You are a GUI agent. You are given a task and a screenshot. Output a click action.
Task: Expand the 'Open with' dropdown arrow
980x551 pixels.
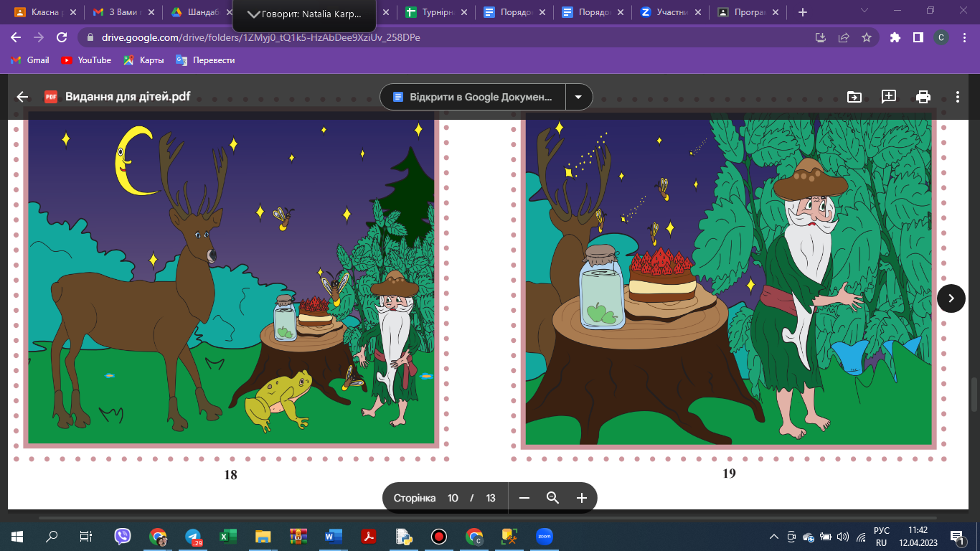[x=578, y=97]
